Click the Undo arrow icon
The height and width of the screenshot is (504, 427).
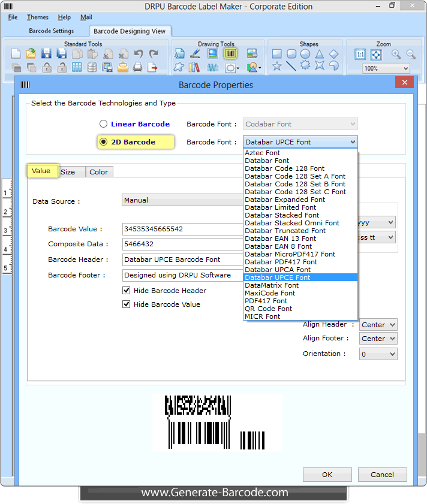[x=139, y=54]
